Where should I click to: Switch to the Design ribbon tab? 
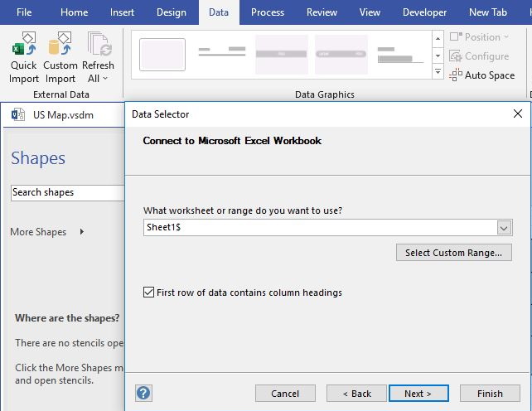click(x=171, y=12)
